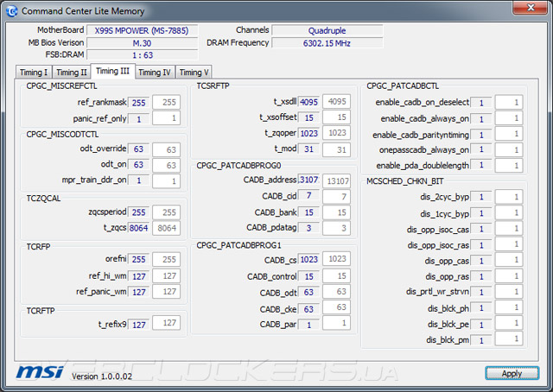Edit the CADB_bank input field
Screen dimensions: 553x392
point(336,212)
